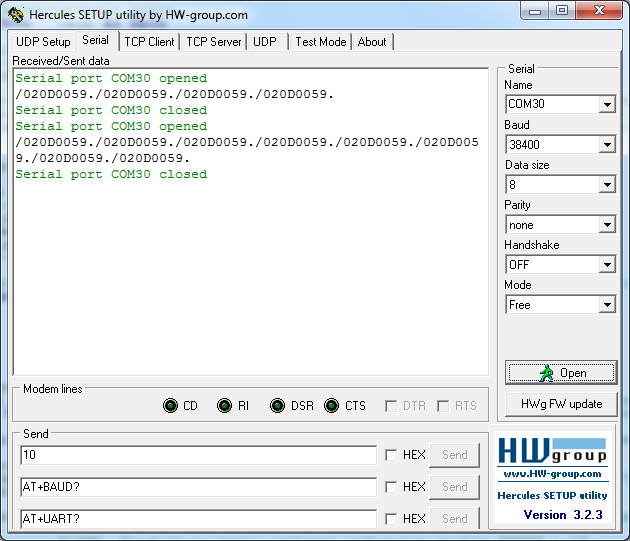Open the Test Mode tab

[321, 42]
